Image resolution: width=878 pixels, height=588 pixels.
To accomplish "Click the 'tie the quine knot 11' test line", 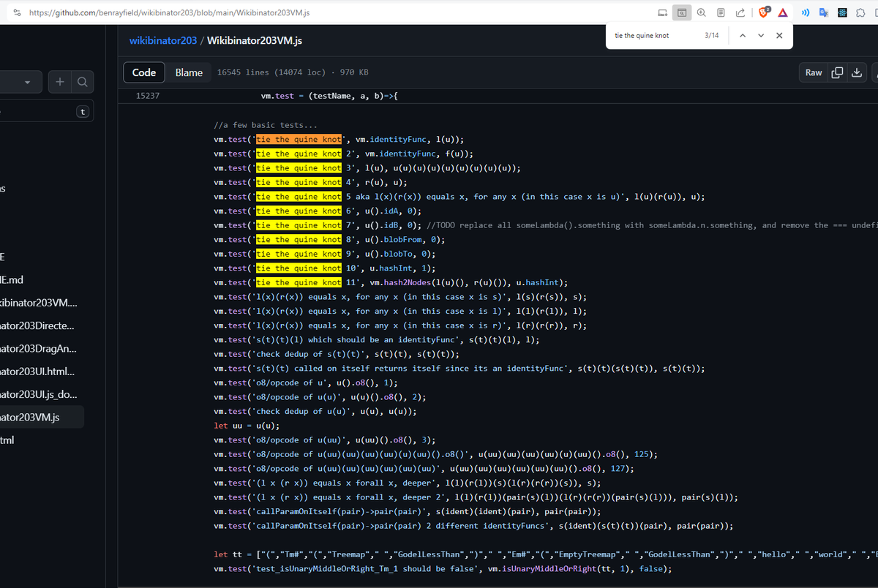I will pyautogui.click(x=391, y=282).
